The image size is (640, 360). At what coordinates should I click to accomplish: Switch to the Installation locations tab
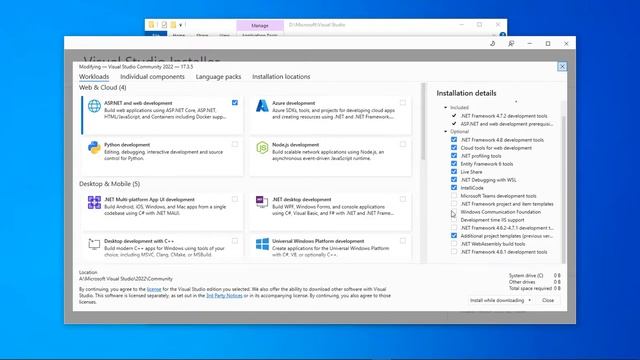pyautogui.click(x=281, y=77)
